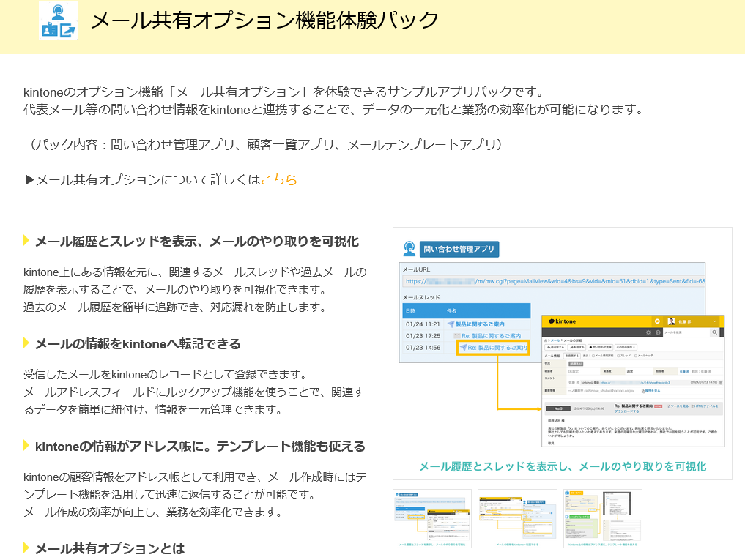
Task: Click the mail sharing pack icon in header
Action: click(x=58, y=21)
